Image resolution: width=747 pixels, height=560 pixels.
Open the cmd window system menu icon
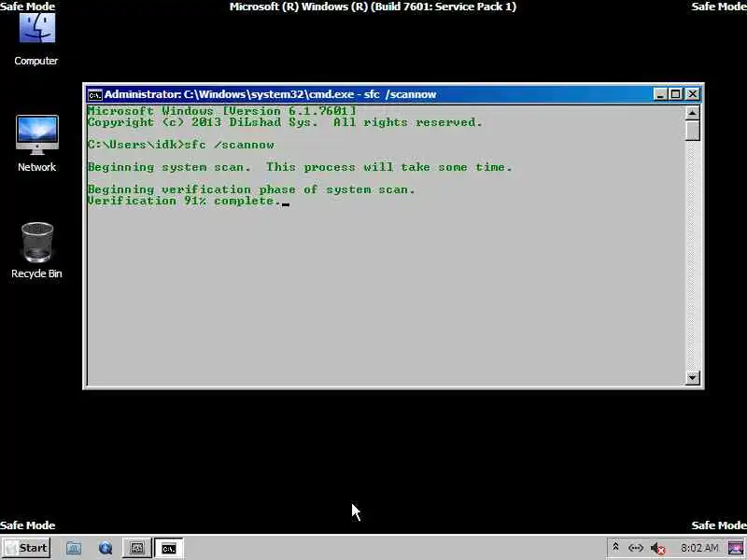coord(95,95)
